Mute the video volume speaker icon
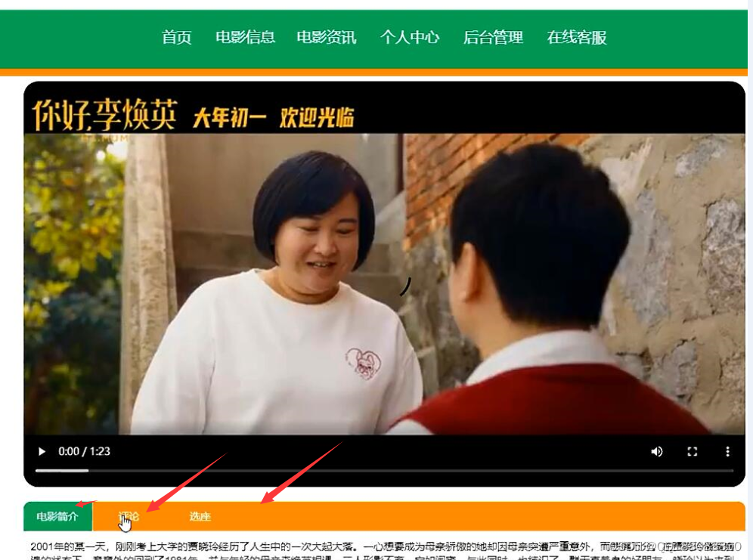 click(656, 451)
